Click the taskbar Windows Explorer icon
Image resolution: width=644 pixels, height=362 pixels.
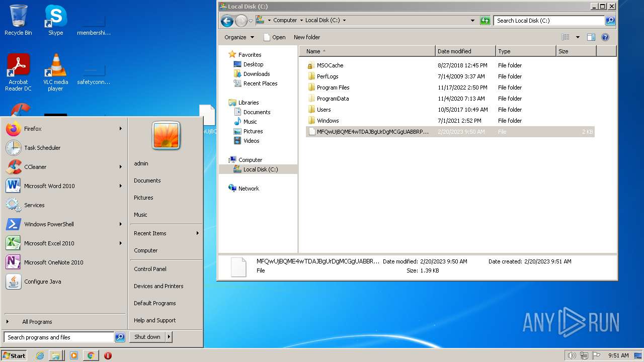tap(56, 355)
